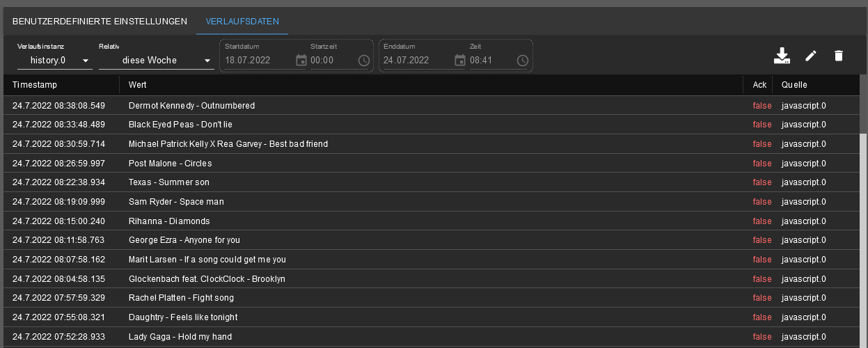Click the end time field 08:41
The height and width of the screenshot is (348, 868).
(x=489, y=61)
